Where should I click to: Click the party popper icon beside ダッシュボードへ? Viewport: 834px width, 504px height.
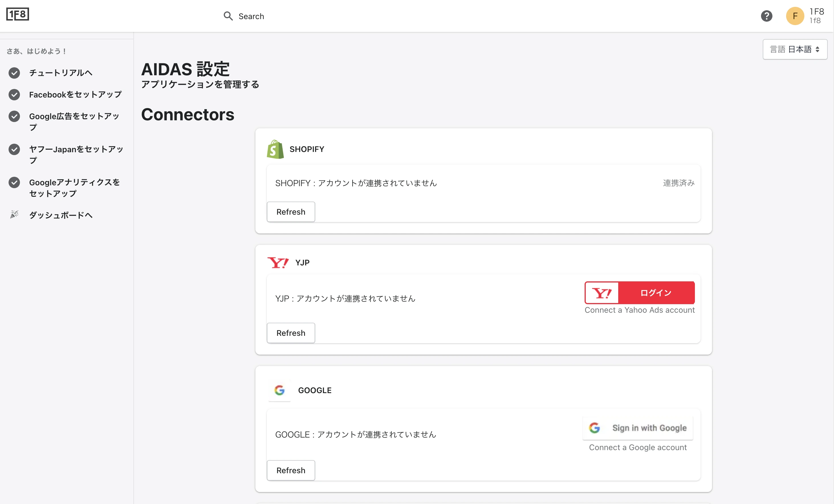(x=14, y=215)
